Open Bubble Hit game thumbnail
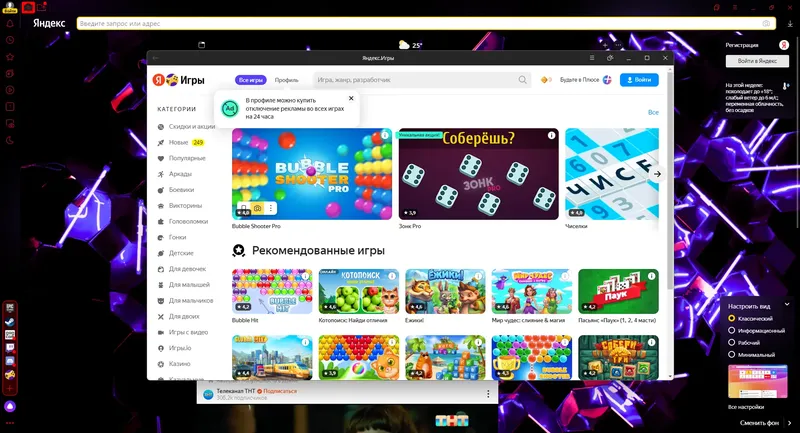Image resolution: width=800 pixels, height=433 pixels. tap(272, 291)
